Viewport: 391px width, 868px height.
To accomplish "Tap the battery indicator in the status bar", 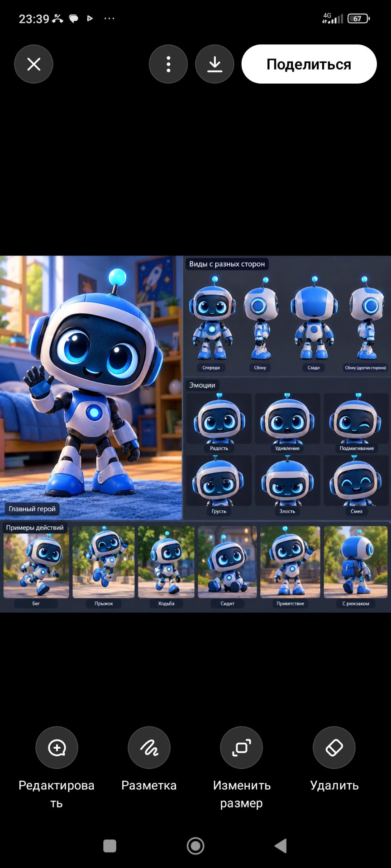I will coord(358,19).
